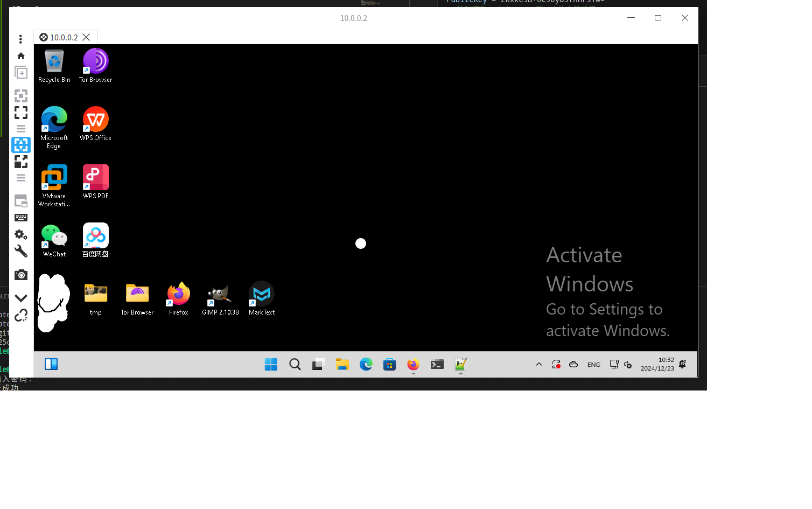This screenshot has width=812, height=509.
Task: Open the muted volume tray icon
Action: [628, 365]
